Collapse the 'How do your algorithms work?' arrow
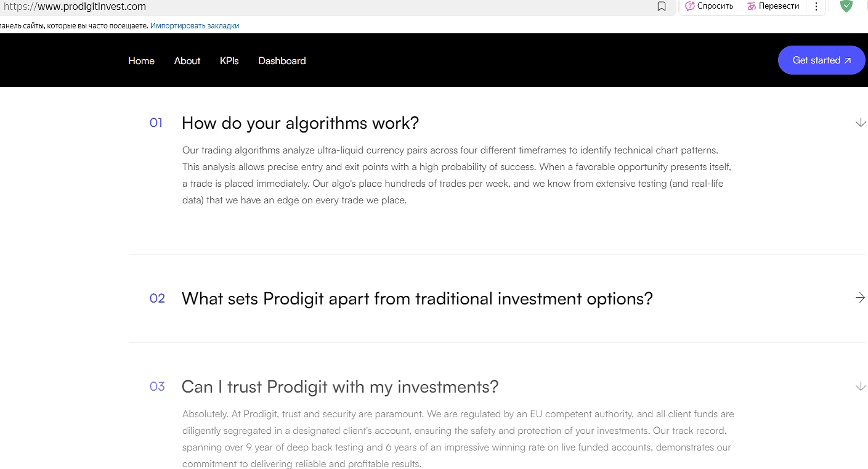 pos(861,123)
